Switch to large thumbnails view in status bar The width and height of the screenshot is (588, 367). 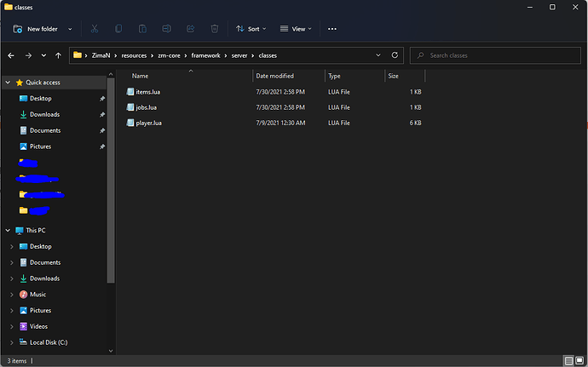coord(579,361)
